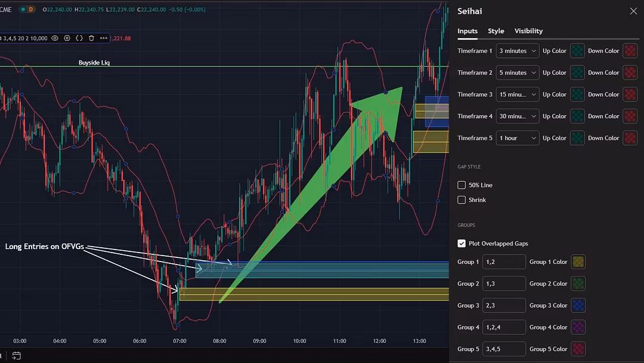Expand Timeframe 3 dropdown showing 15 minutes

[x=517, y=94]
